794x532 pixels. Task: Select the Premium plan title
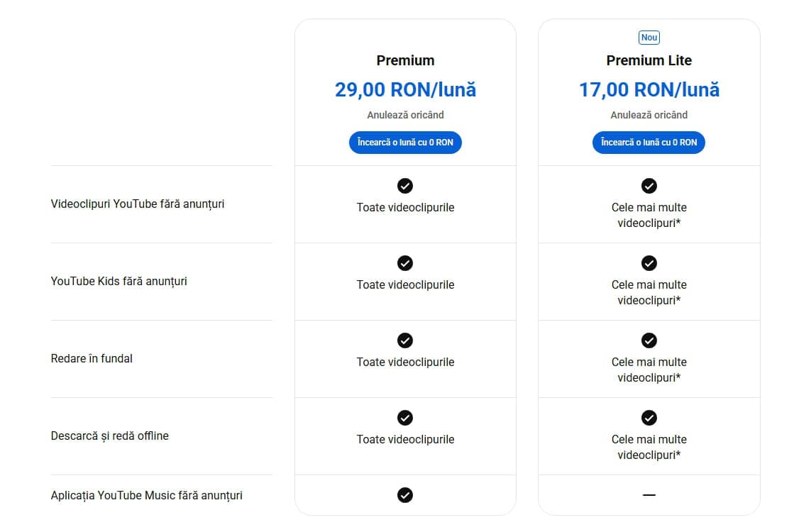click(405, 60)
